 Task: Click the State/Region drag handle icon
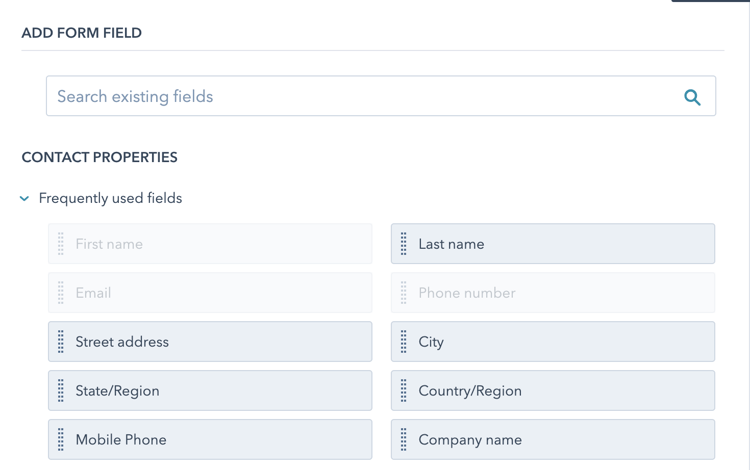tap(61, 391)
